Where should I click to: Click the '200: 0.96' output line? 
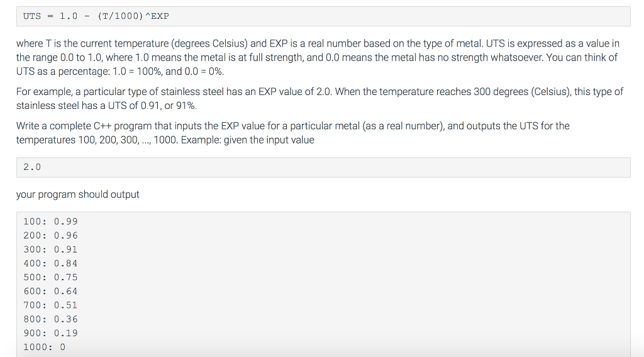tap(50, 235)
